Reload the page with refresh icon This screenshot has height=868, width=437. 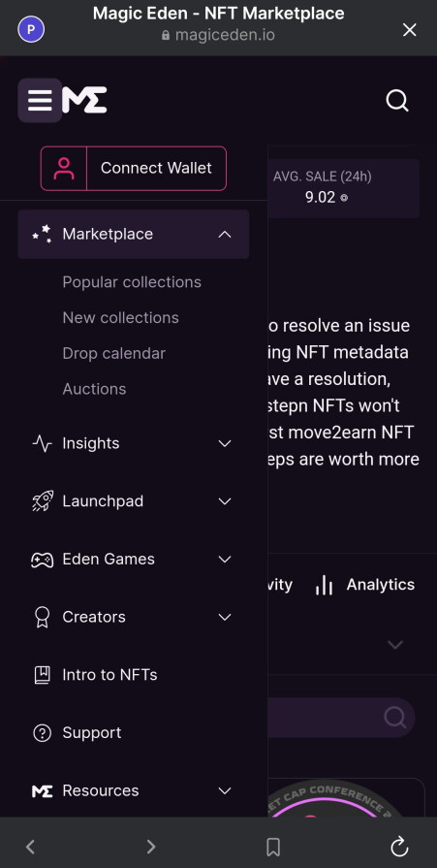pos(399,847)
